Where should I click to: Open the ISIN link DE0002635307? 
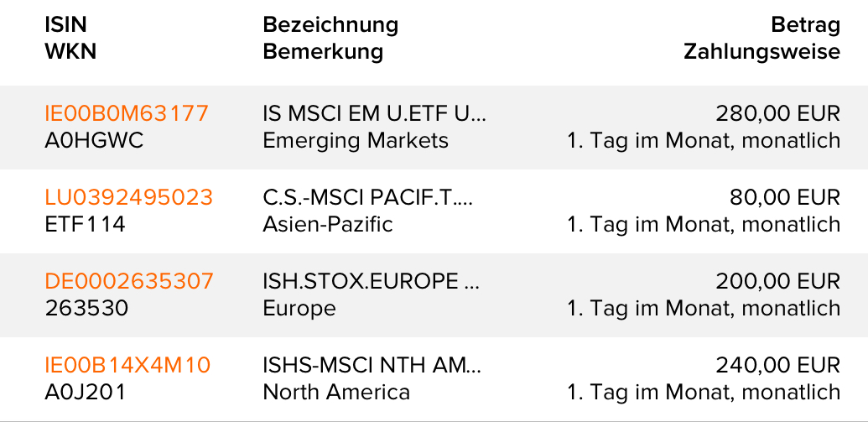tap(129, 281)
